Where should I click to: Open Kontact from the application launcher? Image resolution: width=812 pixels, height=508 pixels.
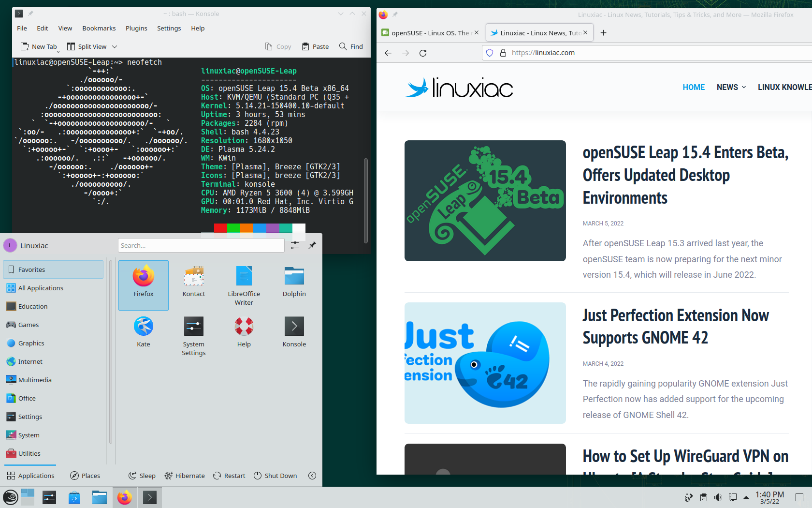pyautogui.click(x=194, y=282)
